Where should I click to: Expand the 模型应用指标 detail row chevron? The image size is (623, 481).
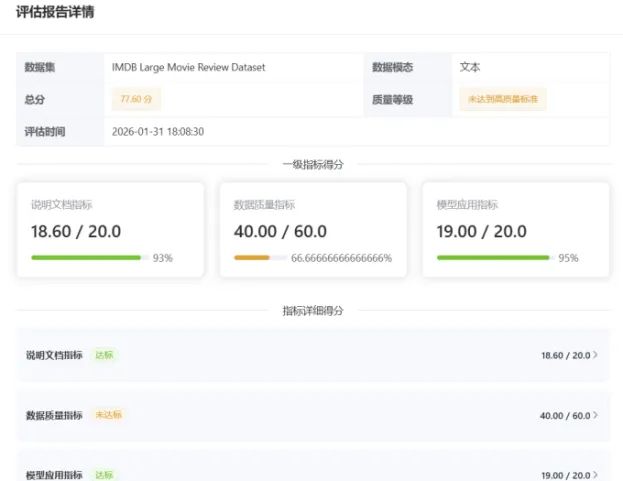[x=596, y=475]
